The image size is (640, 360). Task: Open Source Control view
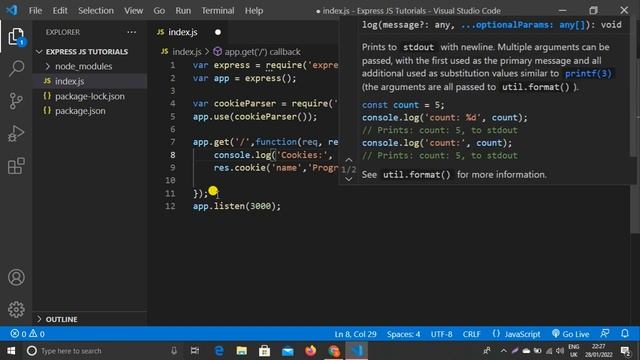click(x=16, y=101)
